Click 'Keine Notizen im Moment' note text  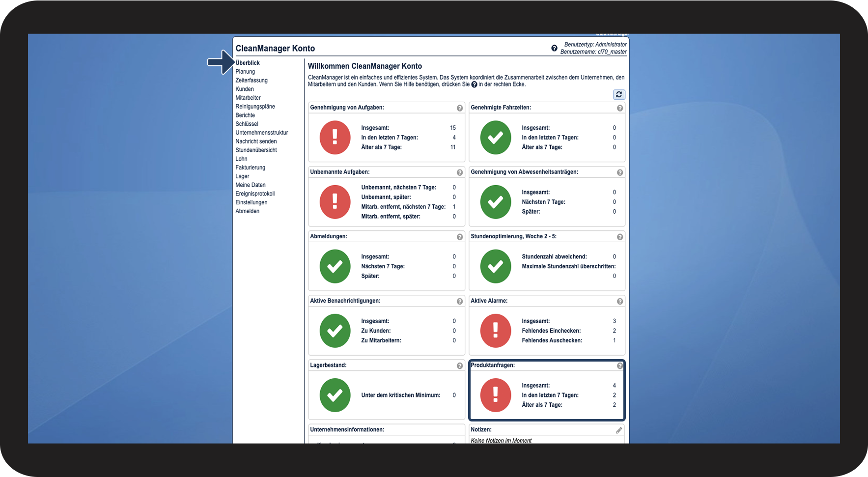[x=501, y=441]
